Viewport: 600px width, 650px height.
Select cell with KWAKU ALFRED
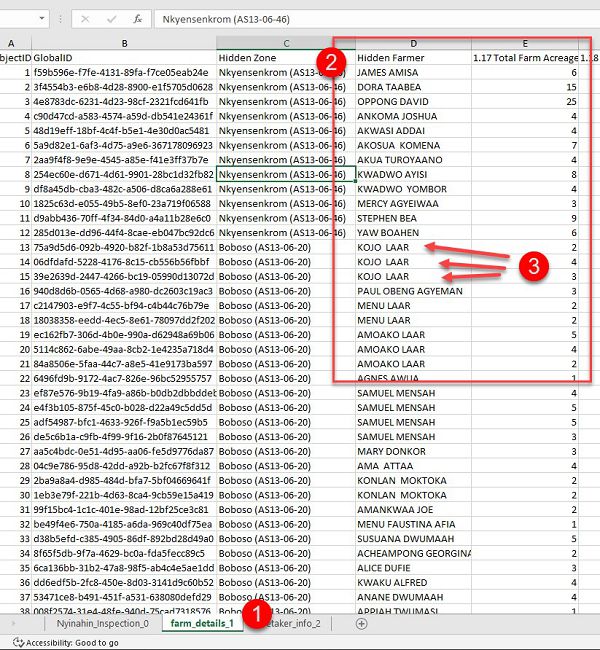413,583
